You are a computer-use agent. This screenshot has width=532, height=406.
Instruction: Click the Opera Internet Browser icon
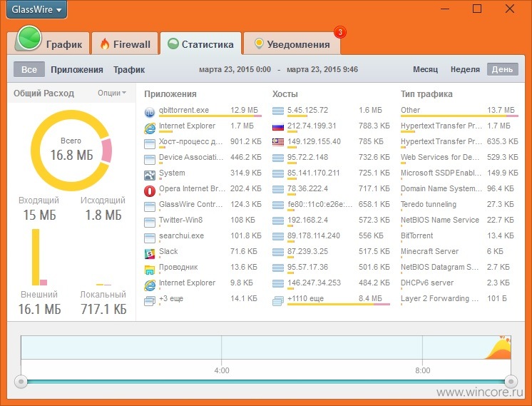click(150, 191)
